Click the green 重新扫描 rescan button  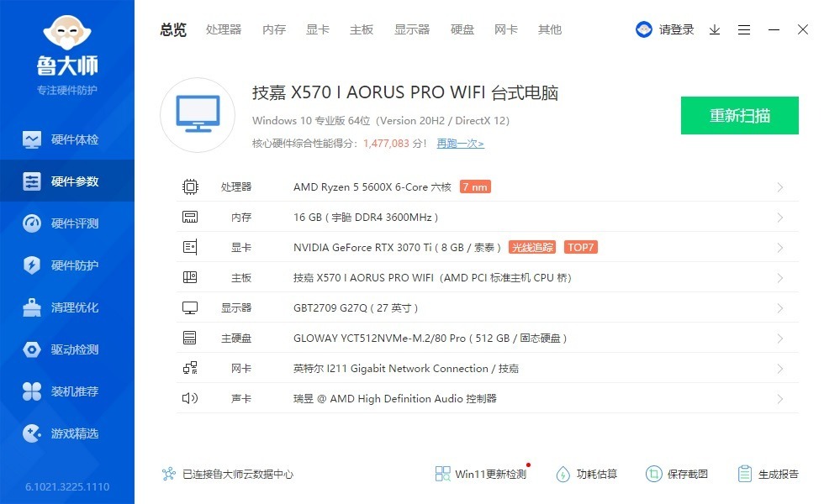click(x=739, y=116)
